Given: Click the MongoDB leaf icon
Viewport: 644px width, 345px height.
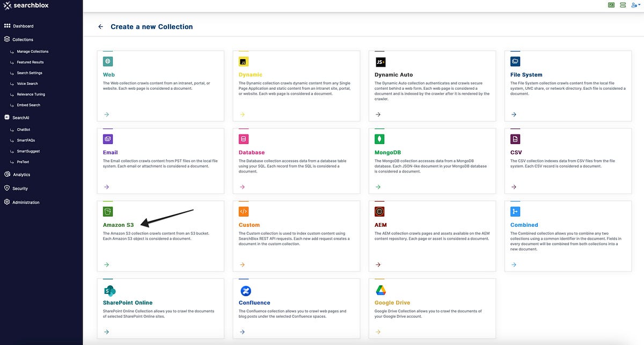Looking at the screenshot, I should coord(380,139).
